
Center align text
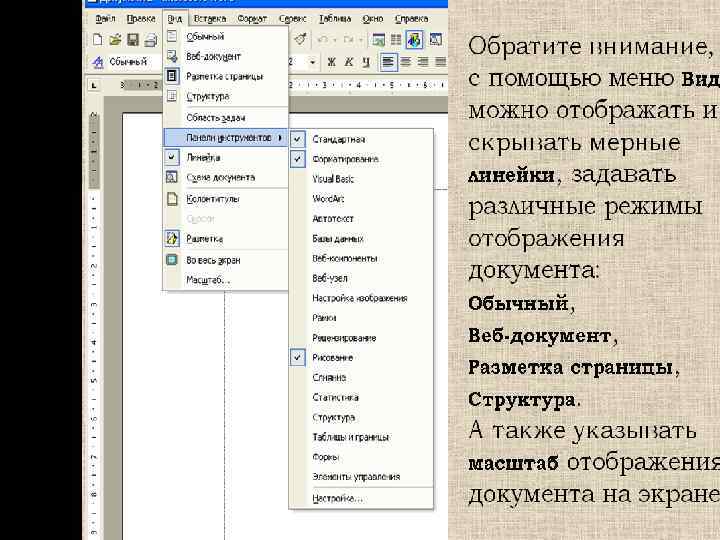point(405,62)
